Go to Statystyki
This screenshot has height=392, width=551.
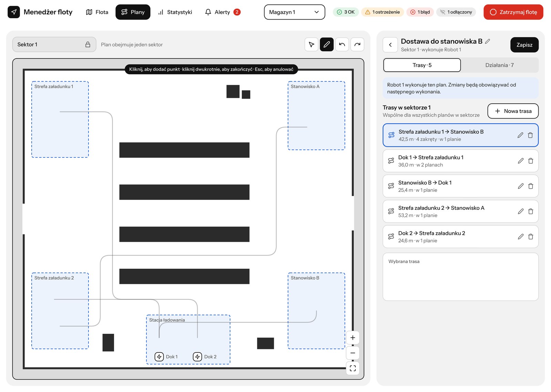tap(175, 12)
